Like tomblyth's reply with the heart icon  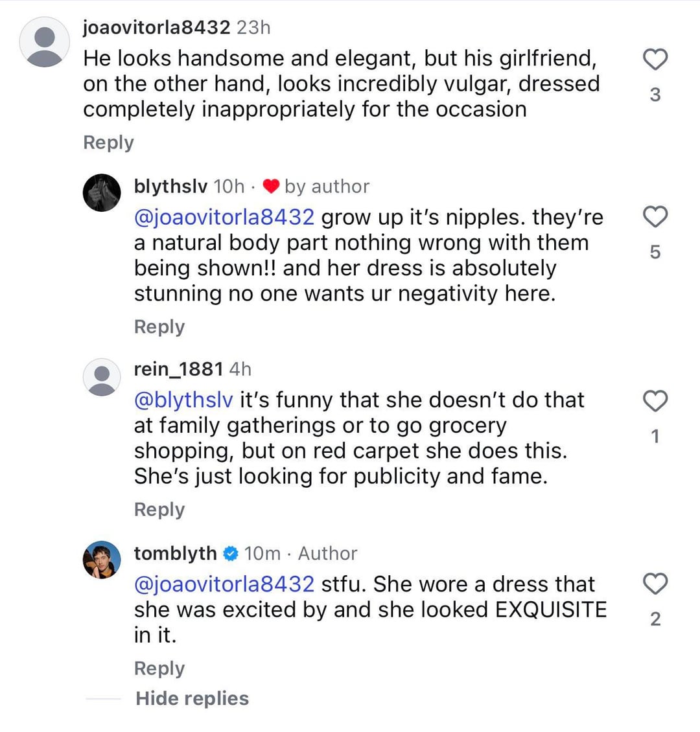click(x=655, y=584)
